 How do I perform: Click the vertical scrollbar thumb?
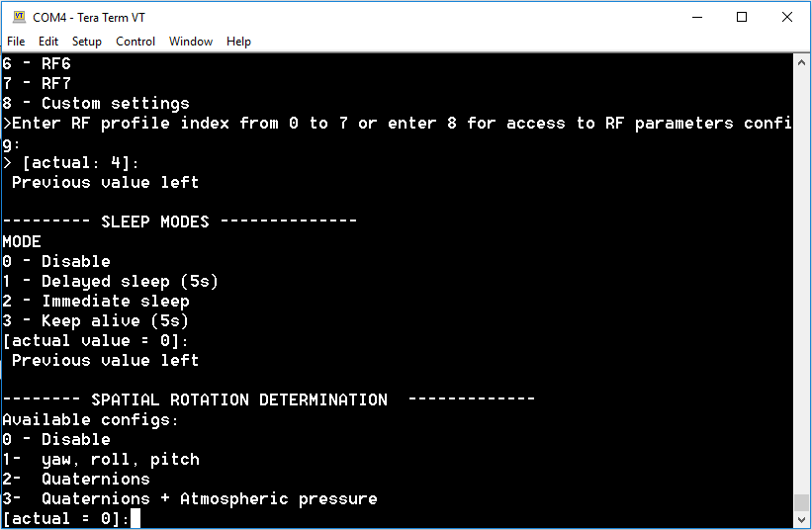pyautogui.click(x=802, y=502)
